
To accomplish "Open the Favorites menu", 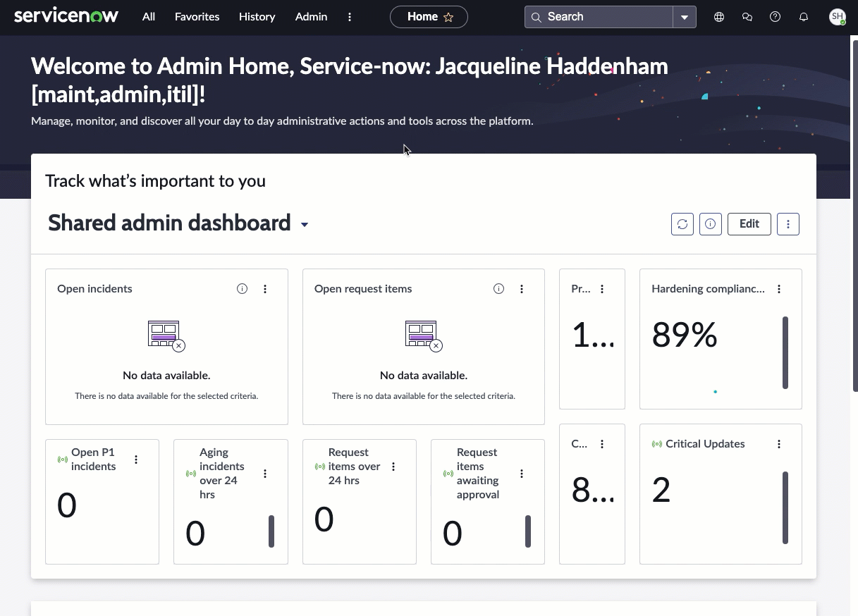I will click(197, 17).
